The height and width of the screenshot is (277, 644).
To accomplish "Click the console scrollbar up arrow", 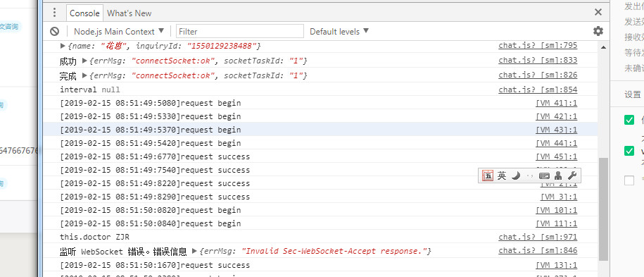I will (x=603, y=47).
